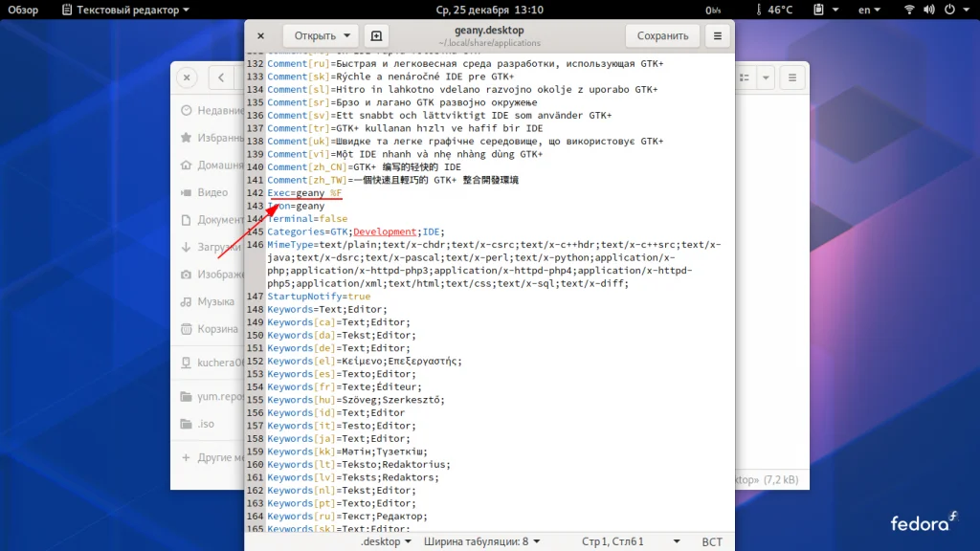Click the Keywords[ru]=Текст;Редактор; line
Screen dimensions: 980x551
pos(346,516)
